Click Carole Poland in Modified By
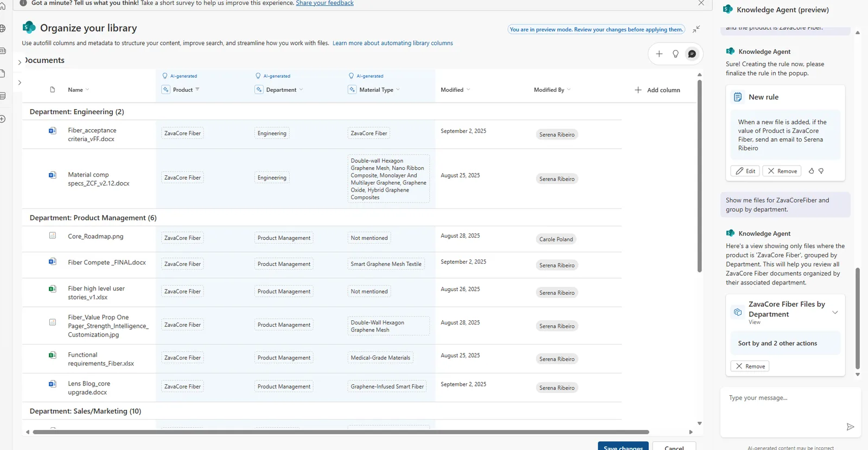The width and height of the screenshot is (868, 450). 556,239
